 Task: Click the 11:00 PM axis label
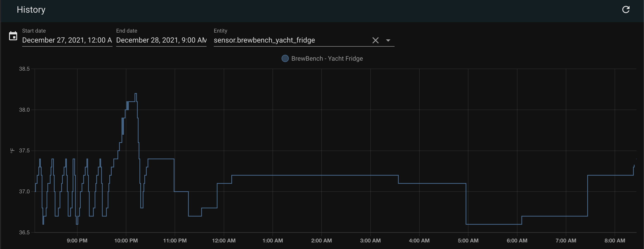175,240
